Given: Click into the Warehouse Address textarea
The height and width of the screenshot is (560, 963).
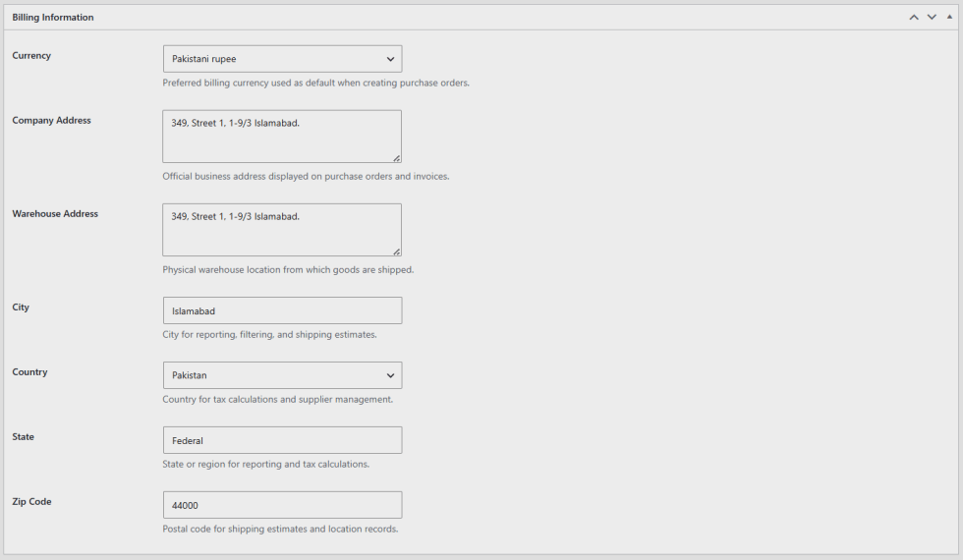Looking at the screenshot, I should [282, 230].
